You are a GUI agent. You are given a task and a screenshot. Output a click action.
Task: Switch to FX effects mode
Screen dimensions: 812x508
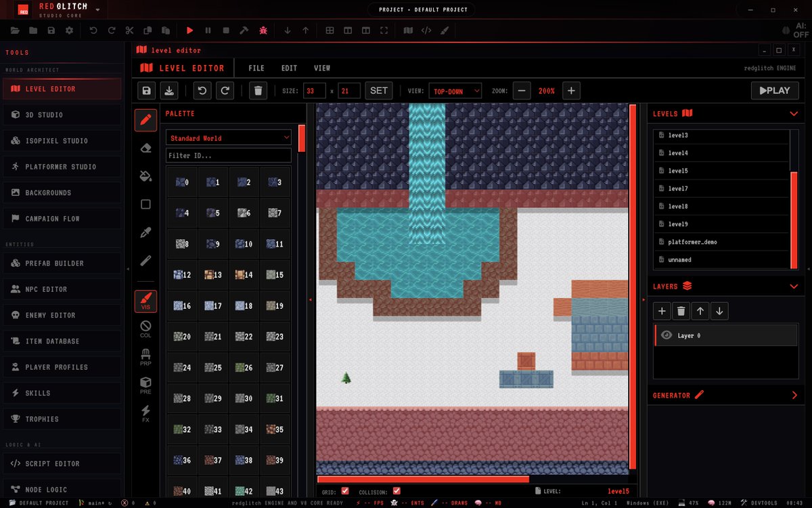pos(145,414)
